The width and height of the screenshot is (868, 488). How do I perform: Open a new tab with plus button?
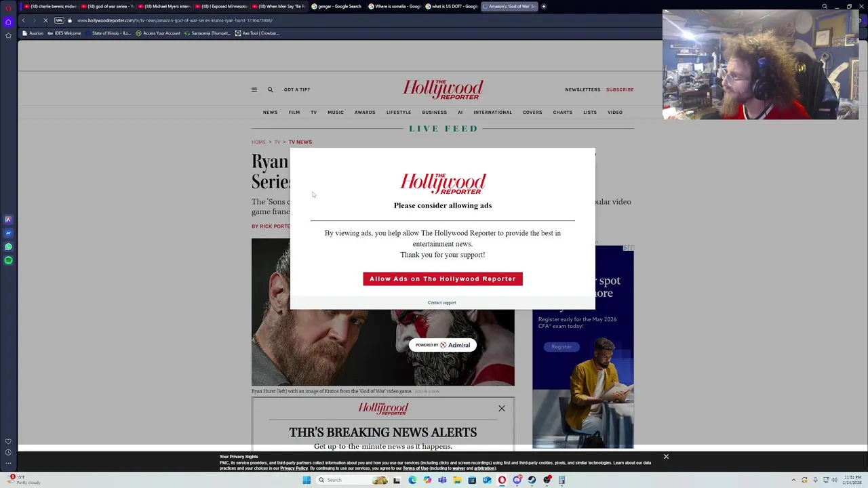[544, 6]
